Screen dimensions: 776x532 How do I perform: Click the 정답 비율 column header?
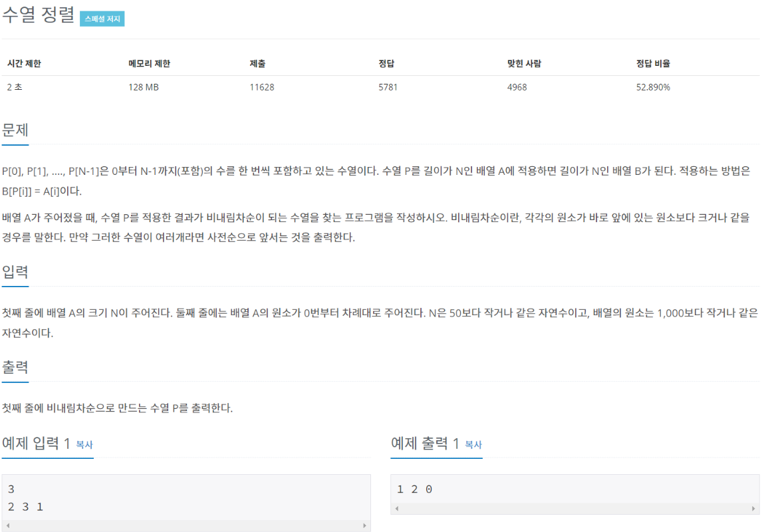653,63
